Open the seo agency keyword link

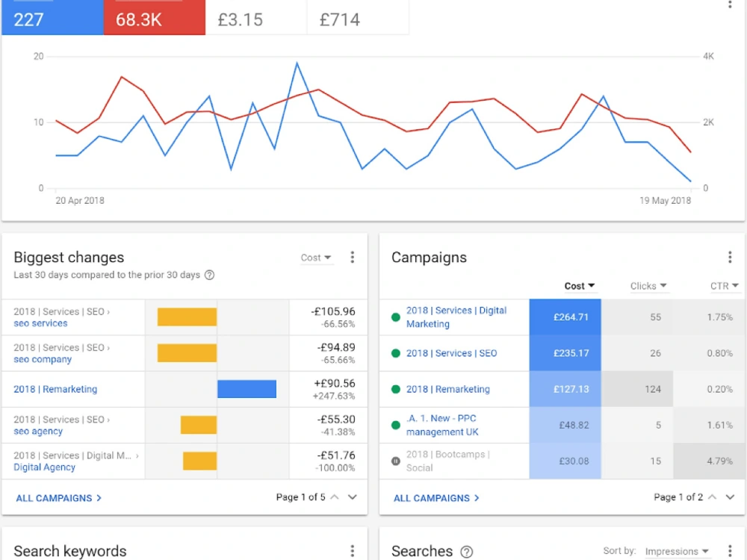[38, 432]
